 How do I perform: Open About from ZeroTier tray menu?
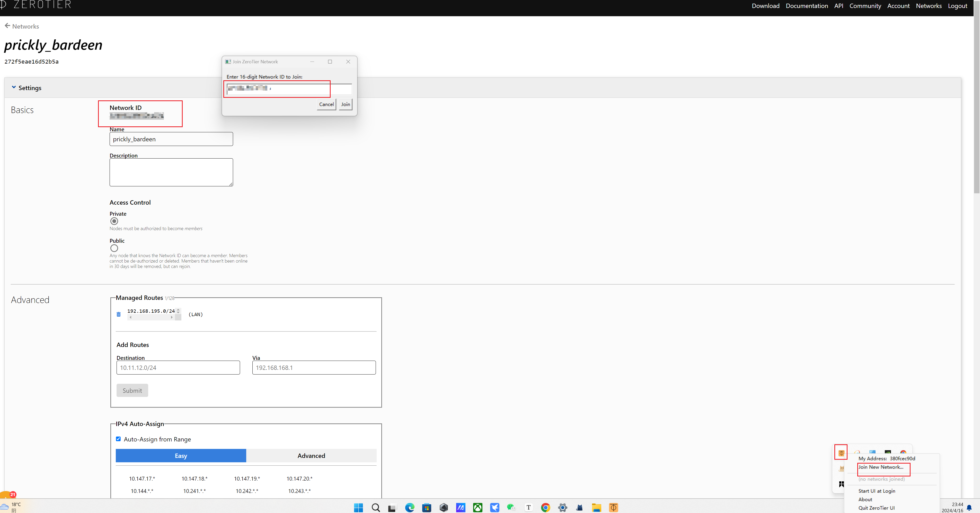(865, 499)
